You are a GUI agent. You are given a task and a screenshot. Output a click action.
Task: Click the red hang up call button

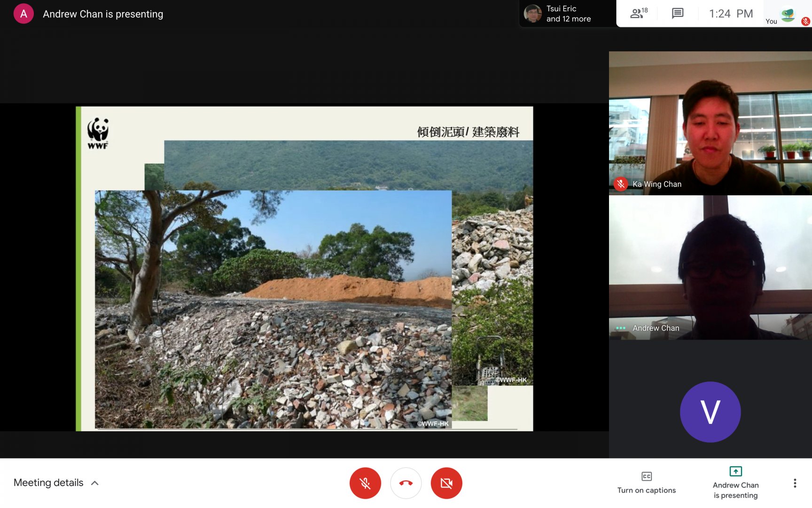tap(406, 483)
